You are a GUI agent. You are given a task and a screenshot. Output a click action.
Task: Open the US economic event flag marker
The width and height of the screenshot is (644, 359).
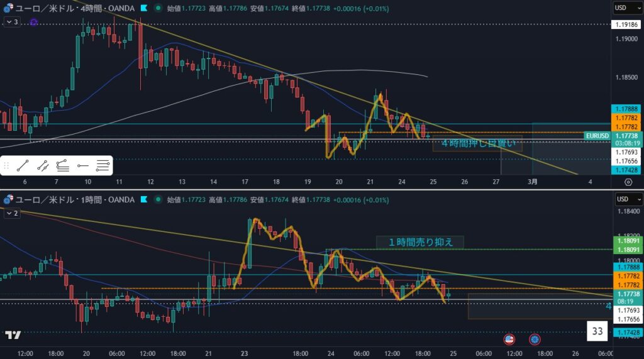point(509,340)
